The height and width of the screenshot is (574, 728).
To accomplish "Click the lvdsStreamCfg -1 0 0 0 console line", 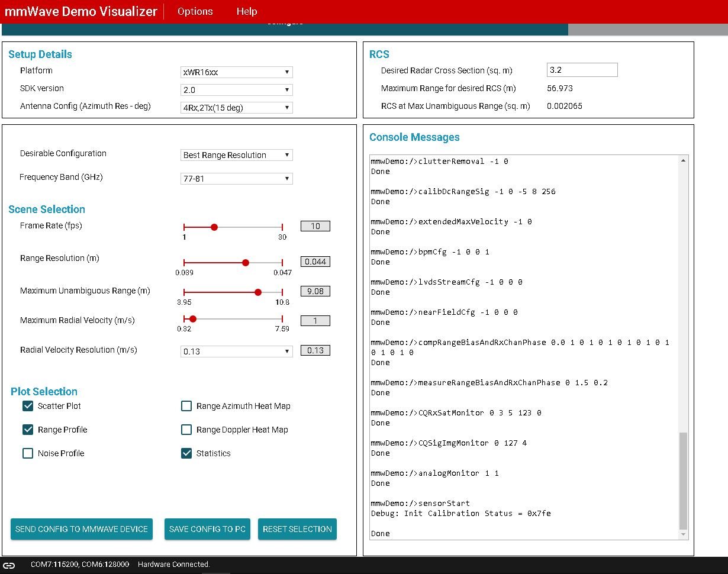I will tap(447, 282).
